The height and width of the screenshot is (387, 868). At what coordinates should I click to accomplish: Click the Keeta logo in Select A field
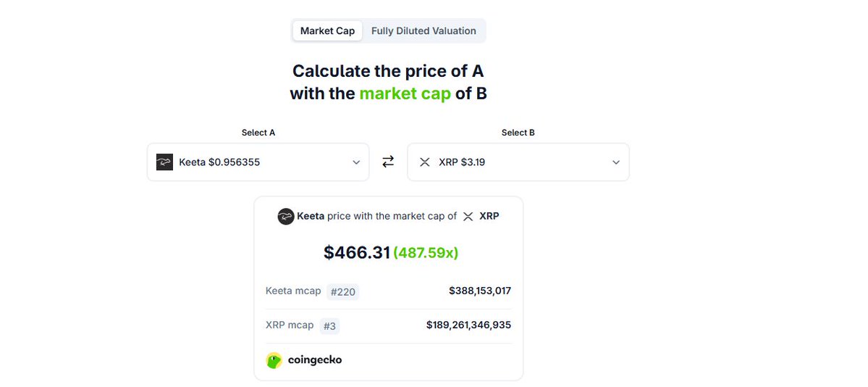click(x=164, y=162)
